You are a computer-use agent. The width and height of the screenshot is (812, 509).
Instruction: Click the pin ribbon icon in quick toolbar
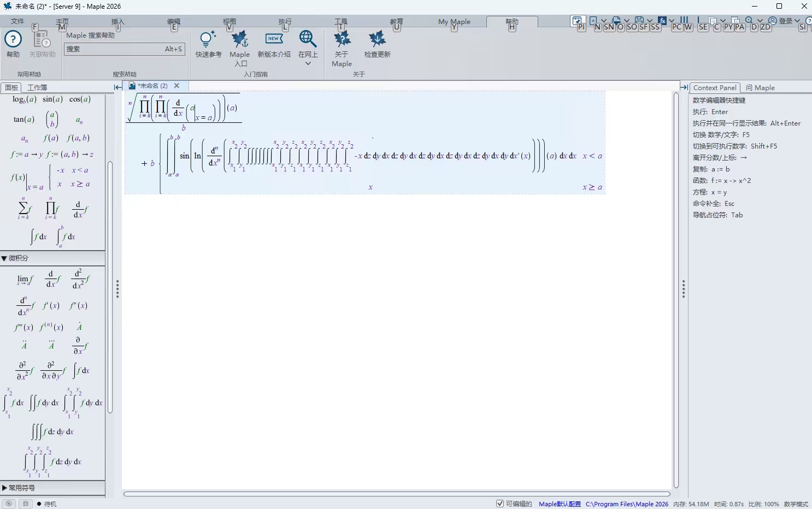tap(577, 21)
